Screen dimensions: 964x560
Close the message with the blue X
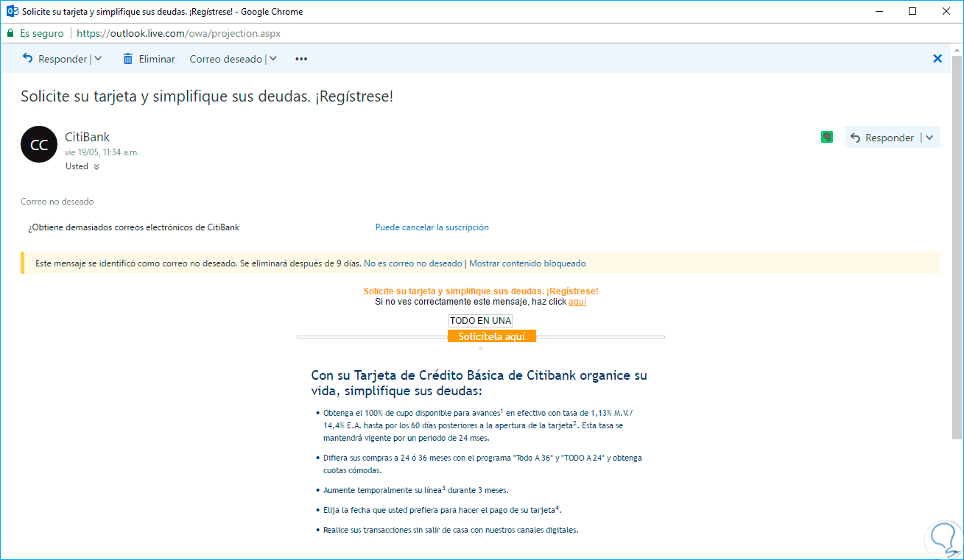click(x=937, y=59)
